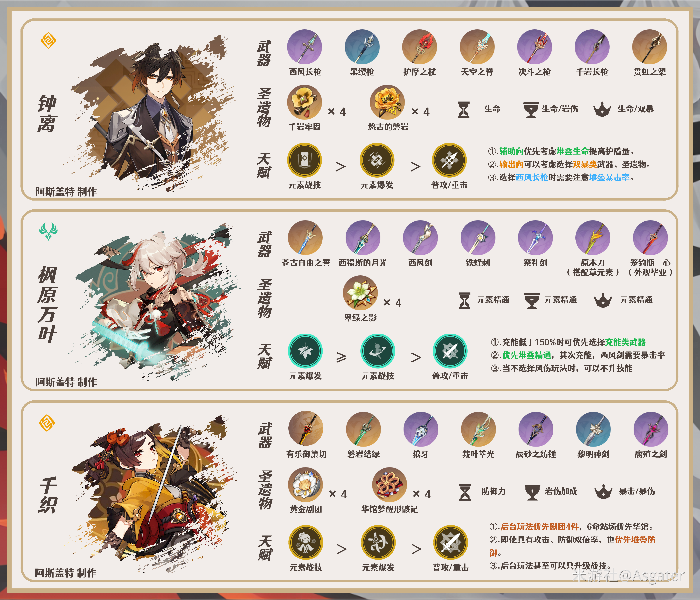Select the 黄金剧团 artifact icon
Image resolution: width=700 pixels, height=600 pixels.
tap(305, 484)
